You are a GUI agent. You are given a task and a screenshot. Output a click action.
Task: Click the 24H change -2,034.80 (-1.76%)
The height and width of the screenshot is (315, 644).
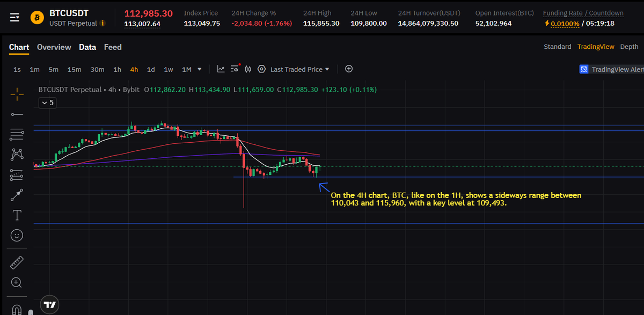261,24
